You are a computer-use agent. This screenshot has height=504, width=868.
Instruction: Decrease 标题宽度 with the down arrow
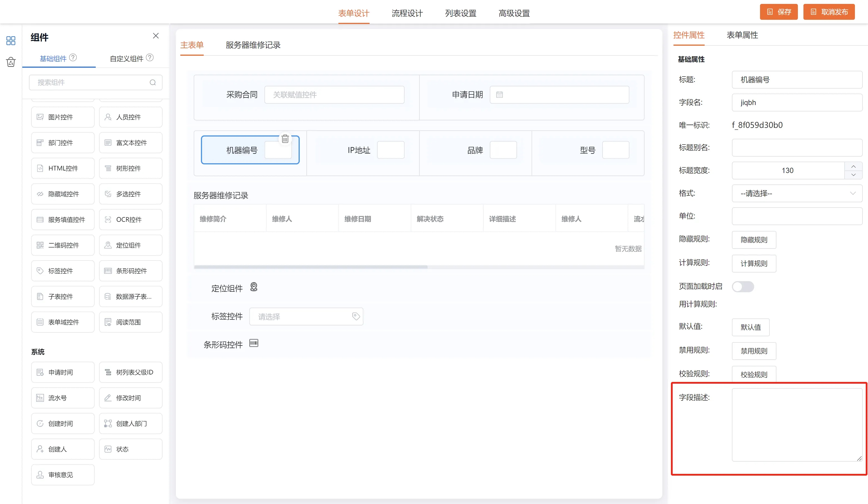click(x=853, y=175)
